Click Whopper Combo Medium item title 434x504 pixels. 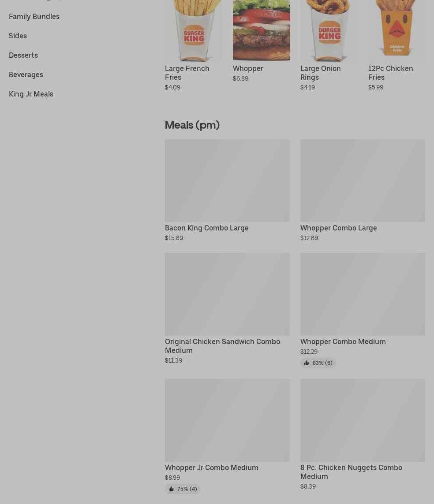343,342
